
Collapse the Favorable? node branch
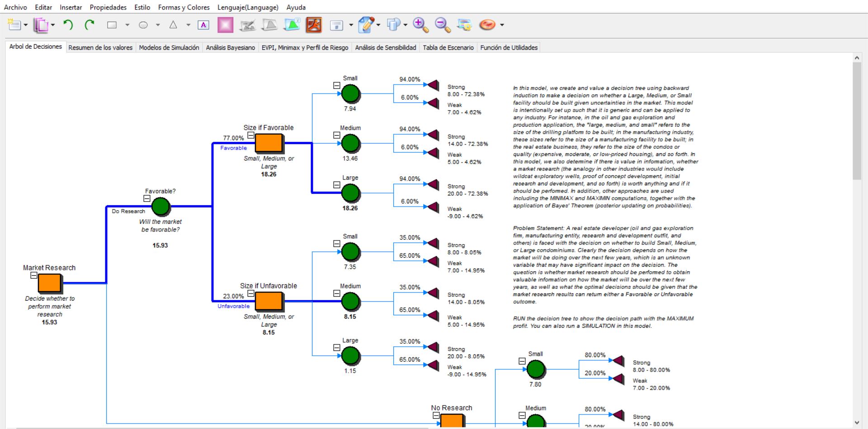click(146, 198)
